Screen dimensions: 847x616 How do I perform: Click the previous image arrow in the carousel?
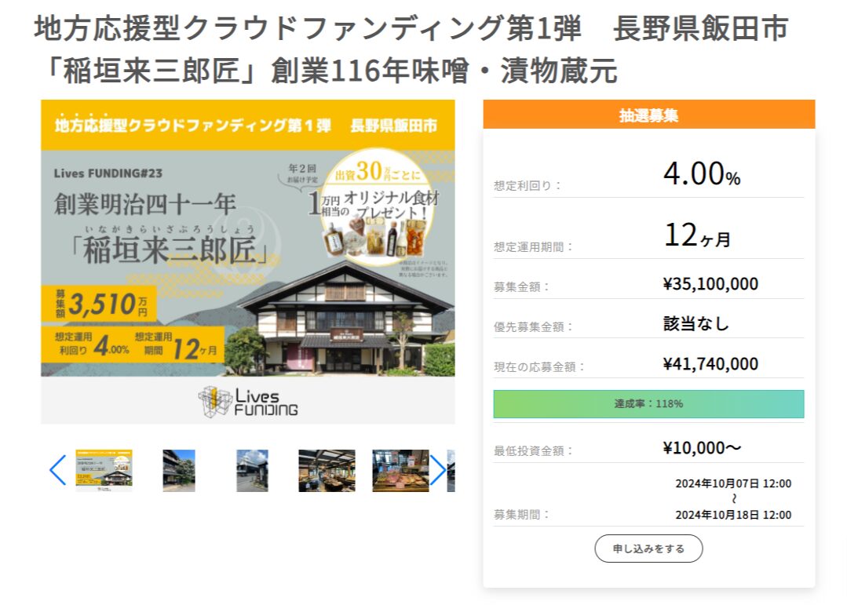pos(58,470)
